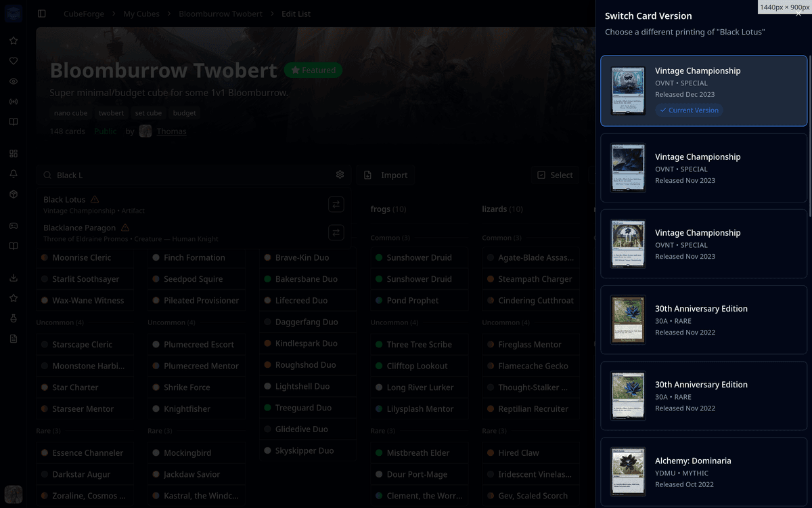Choose the 30th Anniversary Edition first printing
This screenshot has width=812, height=508.
point(704,320)
